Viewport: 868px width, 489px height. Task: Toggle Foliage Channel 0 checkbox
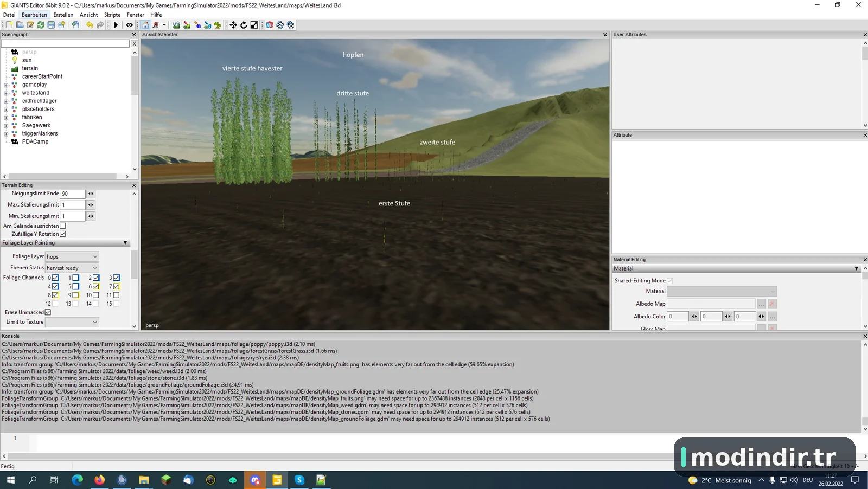pos(55,278)
